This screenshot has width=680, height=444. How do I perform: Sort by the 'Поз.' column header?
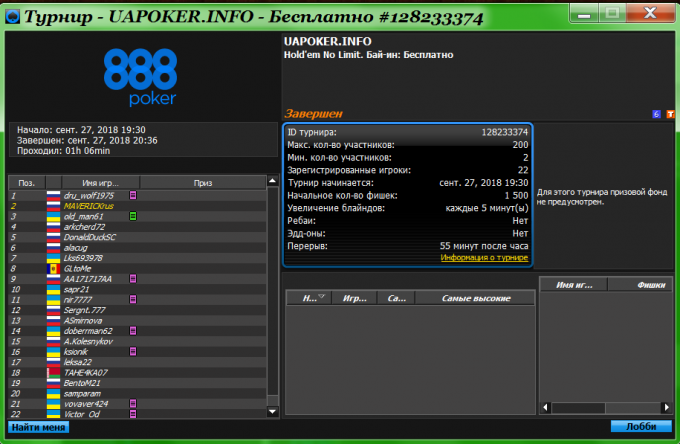coord(27,183)
